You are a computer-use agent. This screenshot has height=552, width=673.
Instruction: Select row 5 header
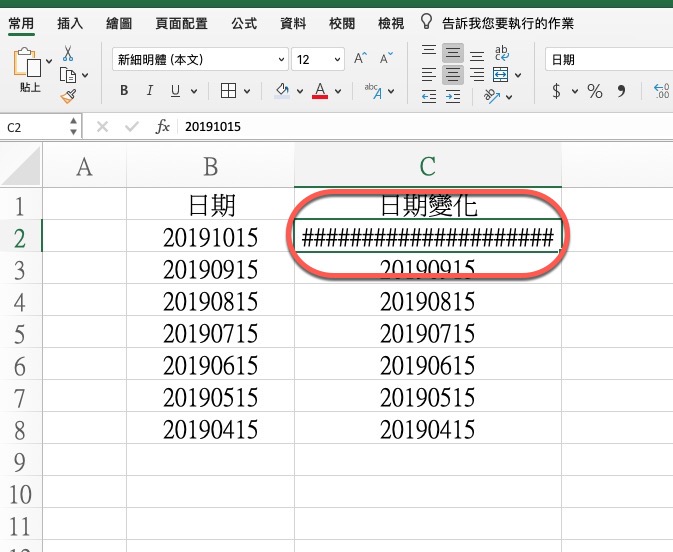pyautogui.click(x=21, y=334)
